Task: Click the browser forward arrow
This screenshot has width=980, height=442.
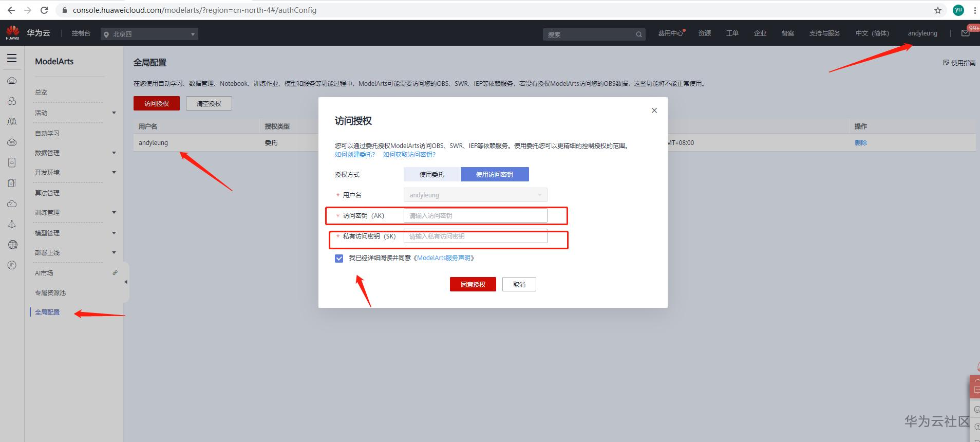Action: 28,10
